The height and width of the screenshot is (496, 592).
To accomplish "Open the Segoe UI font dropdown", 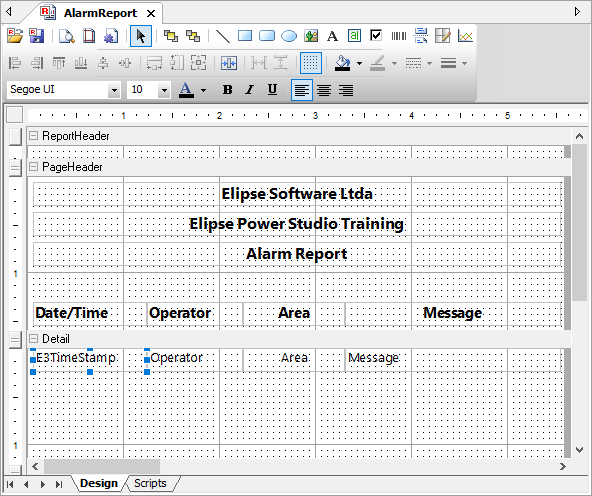I will [x=114, y=90].
